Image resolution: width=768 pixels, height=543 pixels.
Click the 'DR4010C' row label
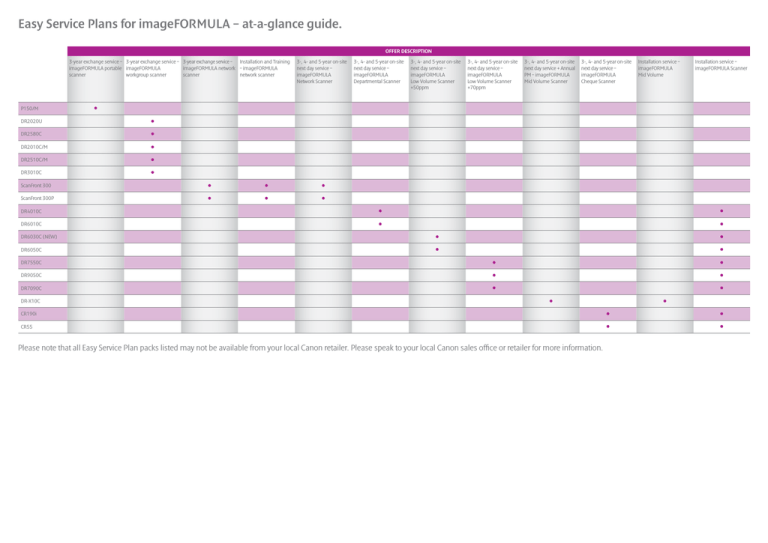click(x=31, y=211)
